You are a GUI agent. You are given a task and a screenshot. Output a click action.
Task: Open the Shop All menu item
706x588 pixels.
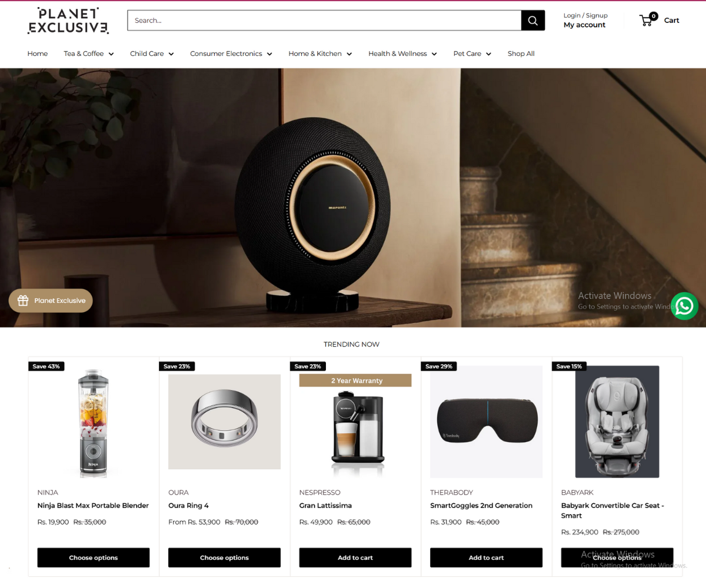[521, 54]
